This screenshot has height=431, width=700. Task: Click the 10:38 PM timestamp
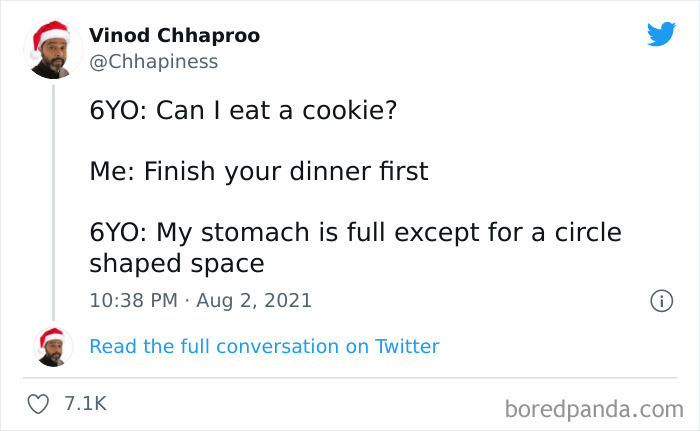(x=131, y=300)
